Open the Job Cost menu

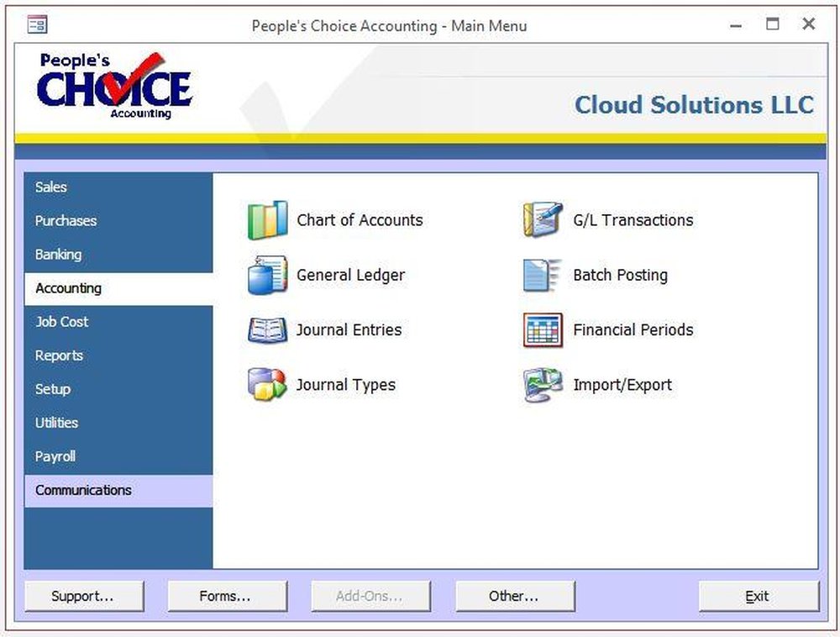60,321
